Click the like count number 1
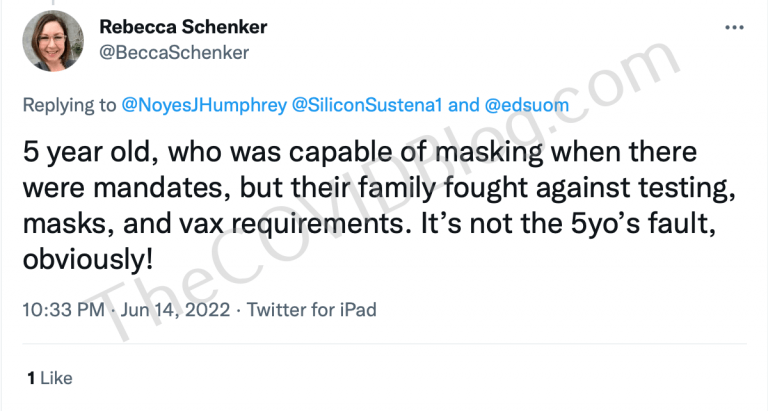Viewport: 768px width, 411px height. (x=31, y=378)
